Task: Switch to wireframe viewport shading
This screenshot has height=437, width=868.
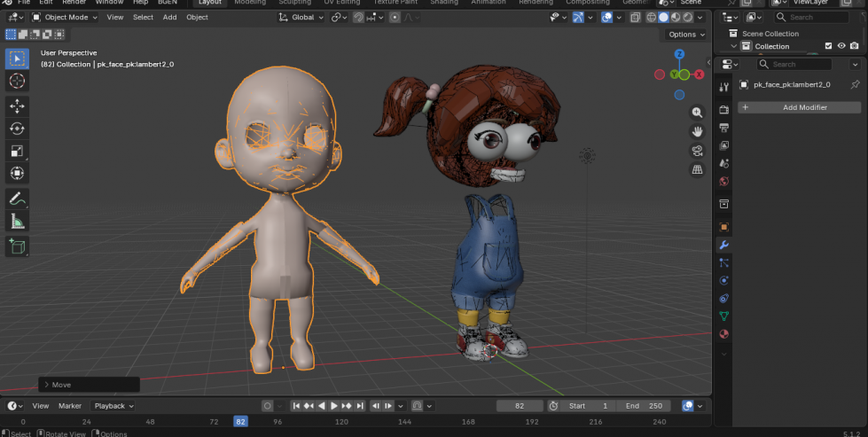Action: (x=652, y=17)
